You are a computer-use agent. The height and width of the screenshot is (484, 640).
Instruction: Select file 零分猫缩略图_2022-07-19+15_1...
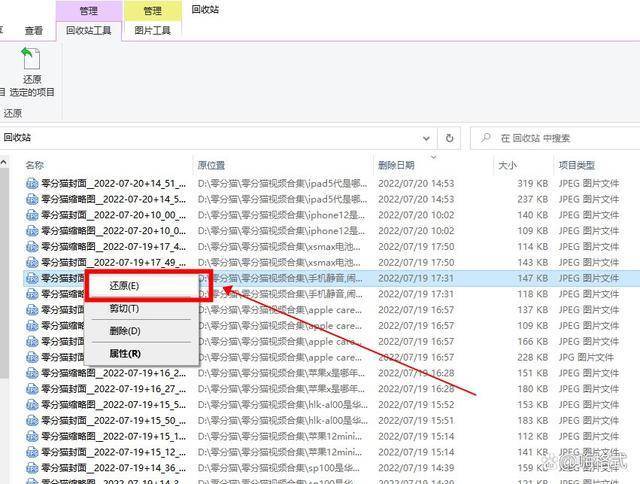coord(113,436)
